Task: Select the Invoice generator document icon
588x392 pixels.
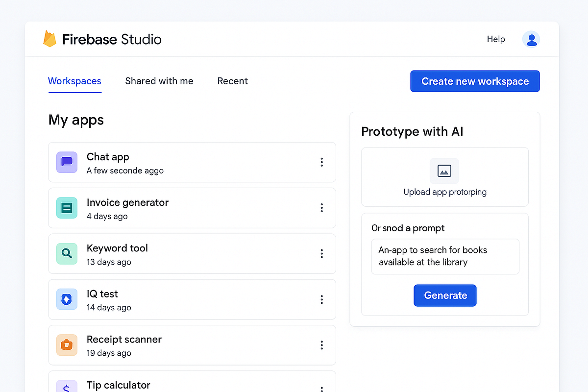Action: coord(67,208)
